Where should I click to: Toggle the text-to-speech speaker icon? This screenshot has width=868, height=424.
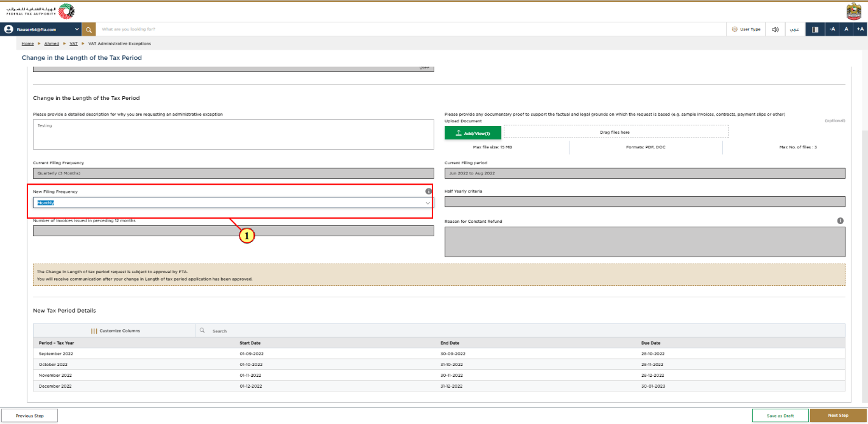pos(775,29)
